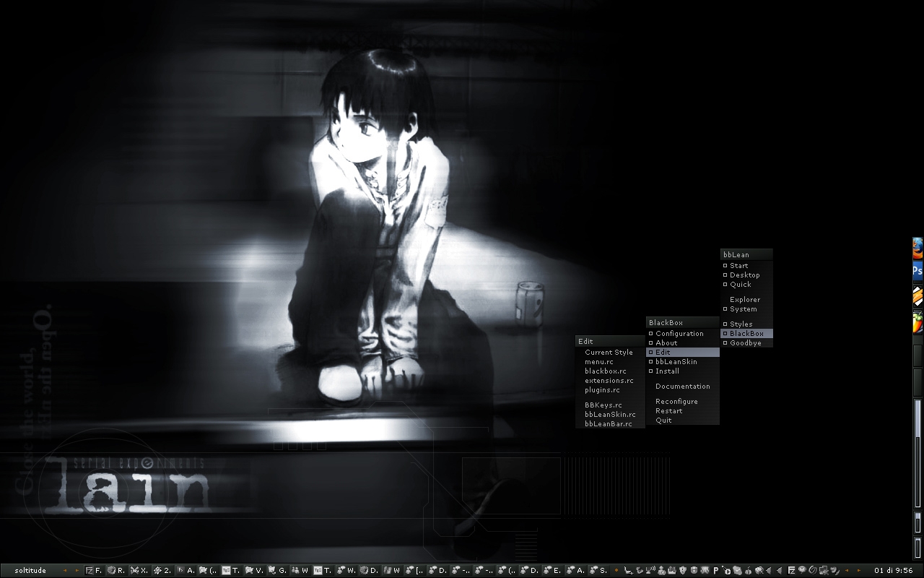Expand the About submenu in BlackBox menu
The width and height of the screenshot is (924, 578).
click(682, 343)
